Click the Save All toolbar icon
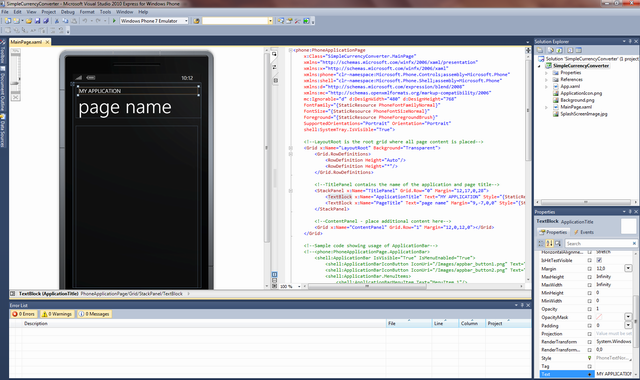The height and width of the screenshot is (380, 640). point(46,21)
